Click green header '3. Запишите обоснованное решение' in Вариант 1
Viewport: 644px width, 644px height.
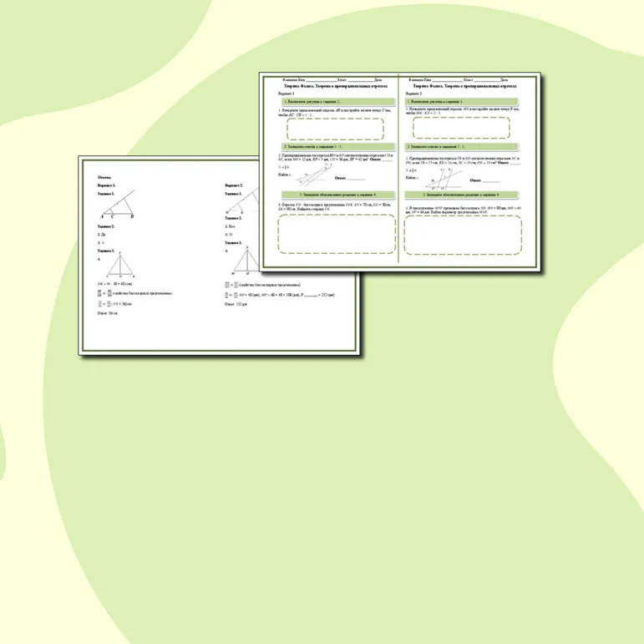pos(338,195)
